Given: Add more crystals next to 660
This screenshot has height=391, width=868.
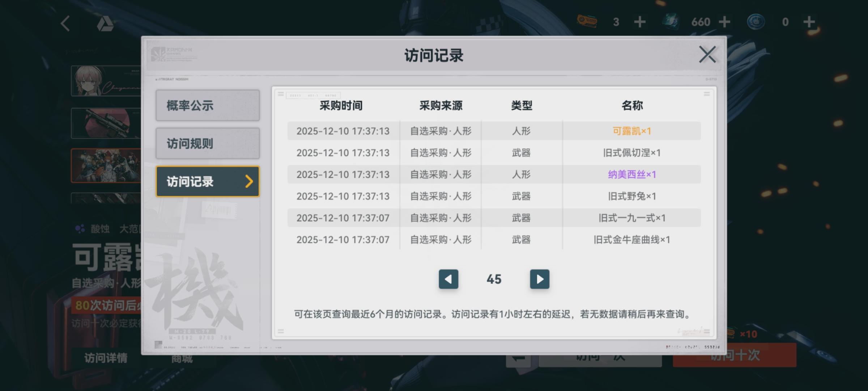Looking at the screenshot, I should point(724,22).
